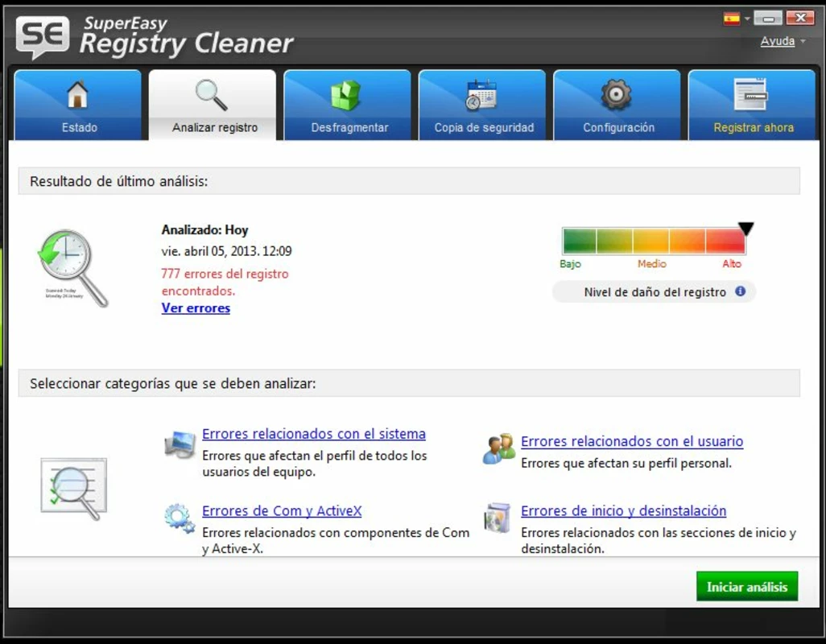Click the 'Resultado de último análisis:' header

(x=119, y=182)
